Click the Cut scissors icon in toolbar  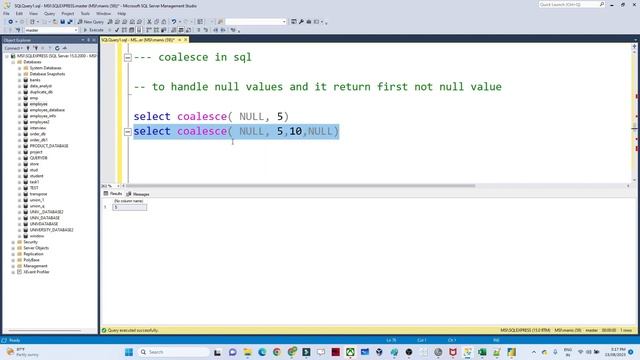click(149, 22)
